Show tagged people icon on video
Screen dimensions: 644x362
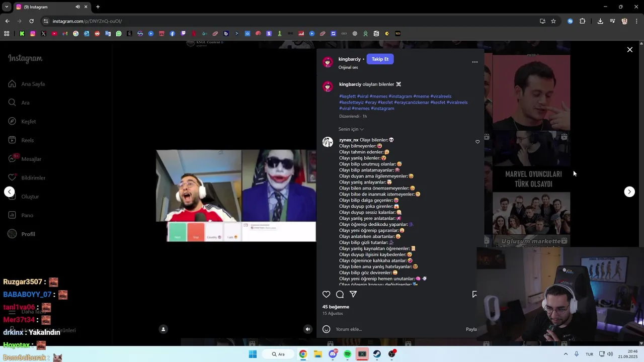click(x=163, y=329)
